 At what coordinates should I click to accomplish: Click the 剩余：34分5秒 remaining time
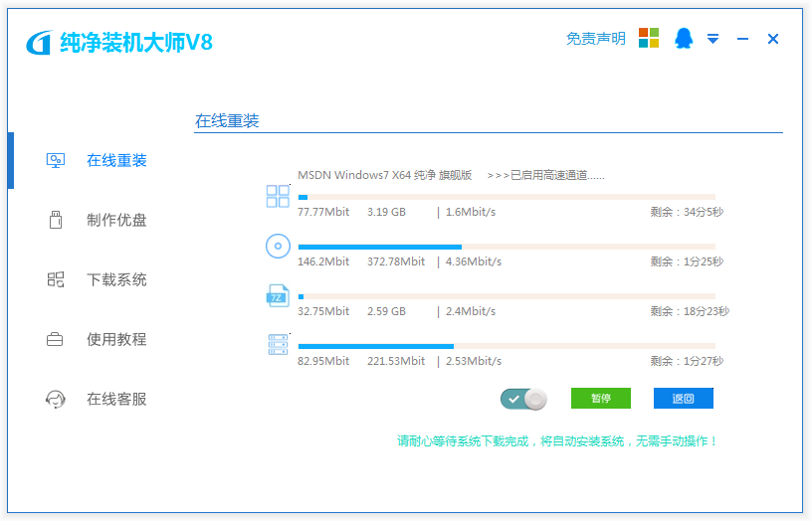(688, 212)
